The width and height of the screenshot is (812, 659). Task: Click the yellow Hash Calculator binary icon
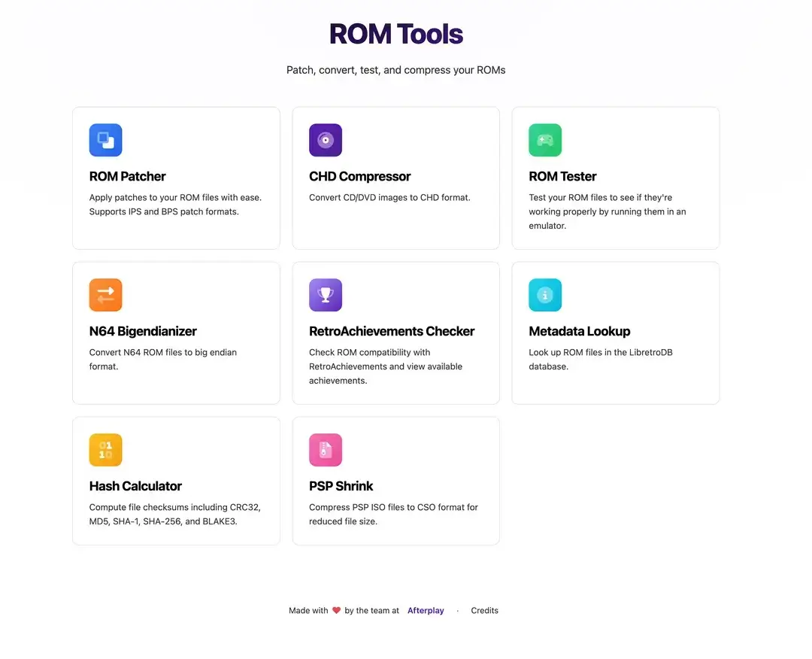(105, 450)
